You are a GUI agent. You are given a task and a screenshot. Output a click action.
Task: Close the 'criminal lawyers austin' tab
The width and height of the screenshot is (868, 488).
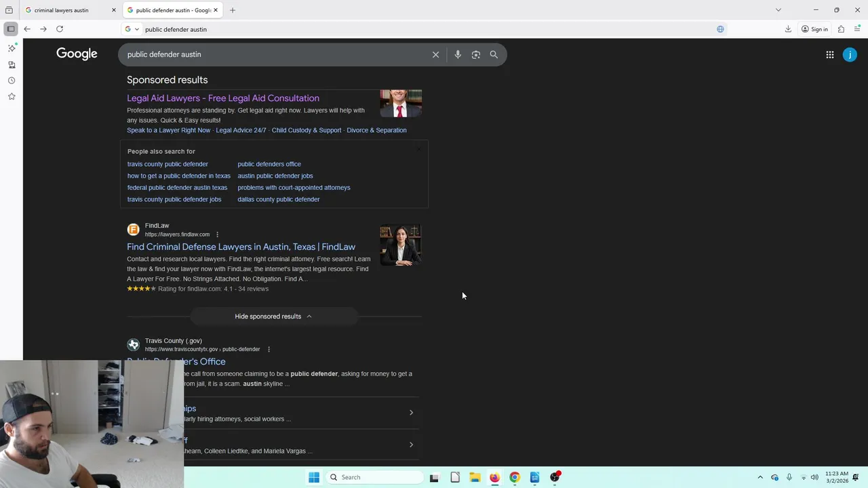[x=113, y=10]
